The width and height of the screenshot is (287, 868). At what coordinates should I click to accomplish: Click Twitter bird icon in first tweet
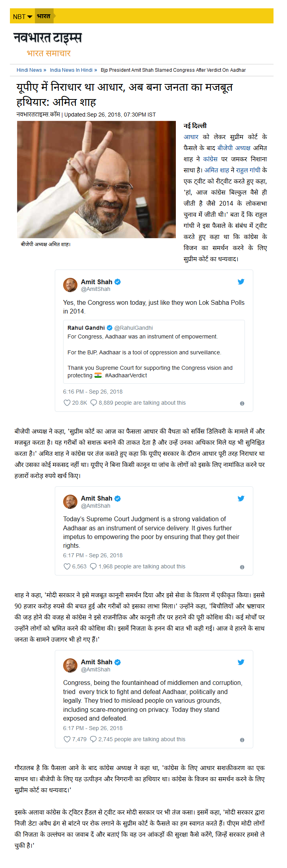point(241,282)
